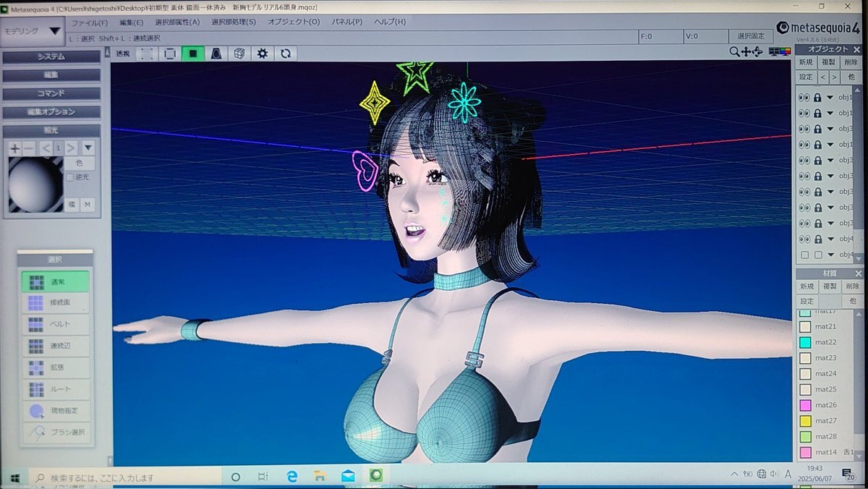Click the rotate view icon beside pan
Viewport: 868px width, 489px height.
pos(757,51)
